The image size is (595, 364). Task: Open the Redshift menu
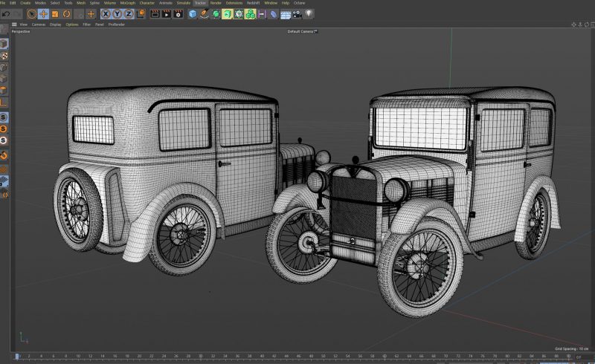(253, 3)
